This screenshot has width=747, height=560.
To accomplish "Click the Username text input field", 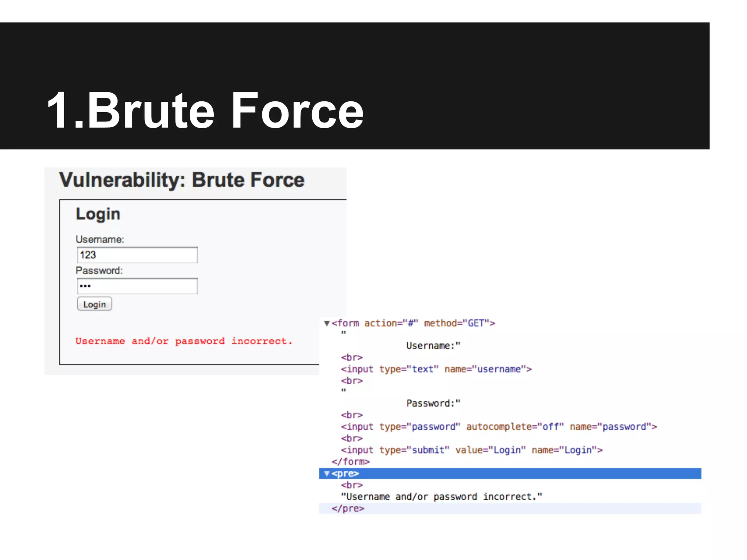I will pyautogui.click(x=137, y=255).
